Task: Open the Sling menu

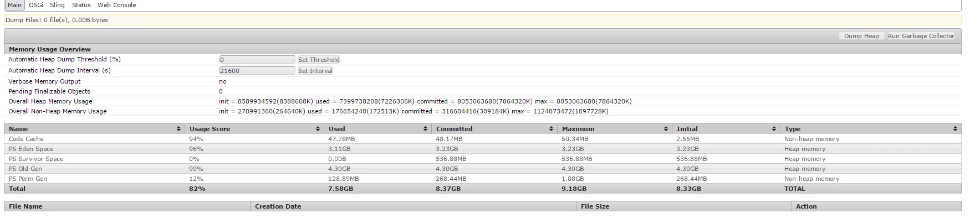Action: point(57,5)
